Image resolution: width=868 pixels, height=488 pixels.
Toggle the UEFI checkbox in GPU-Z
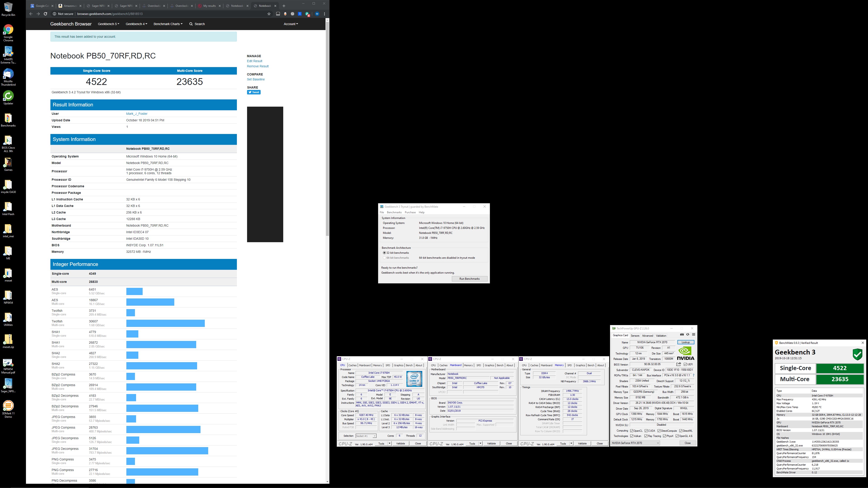685,364
